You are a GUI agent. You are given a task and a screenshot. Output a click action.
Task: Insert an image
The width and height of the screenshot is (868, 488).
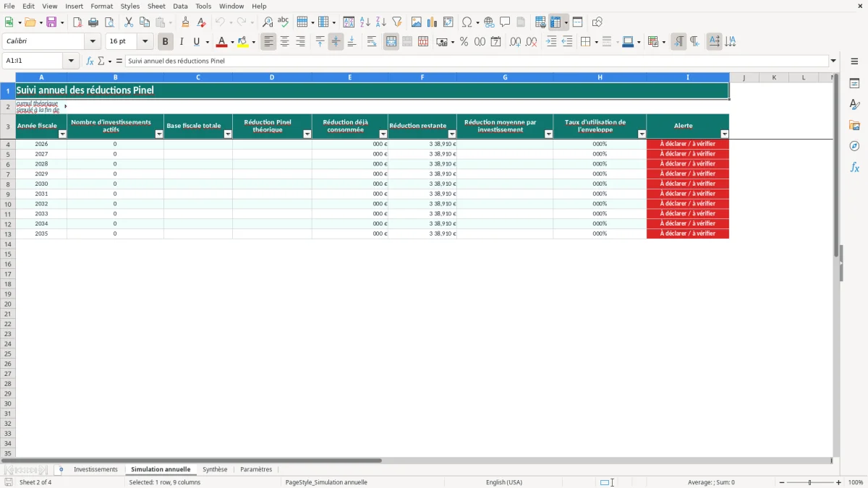pyautogui.click(x=417, y=22)
